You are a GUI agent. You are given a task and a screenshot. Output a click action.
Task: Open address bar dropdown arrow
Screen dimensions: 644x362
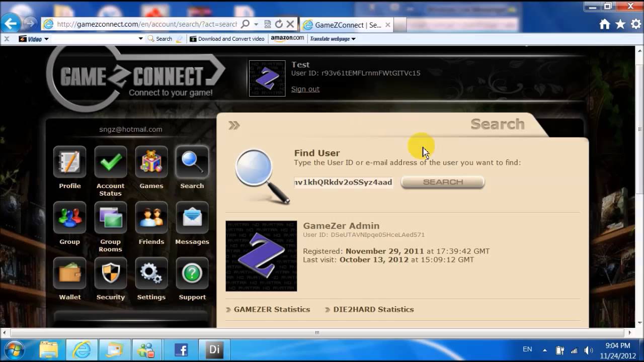click(x=256, y=24)
